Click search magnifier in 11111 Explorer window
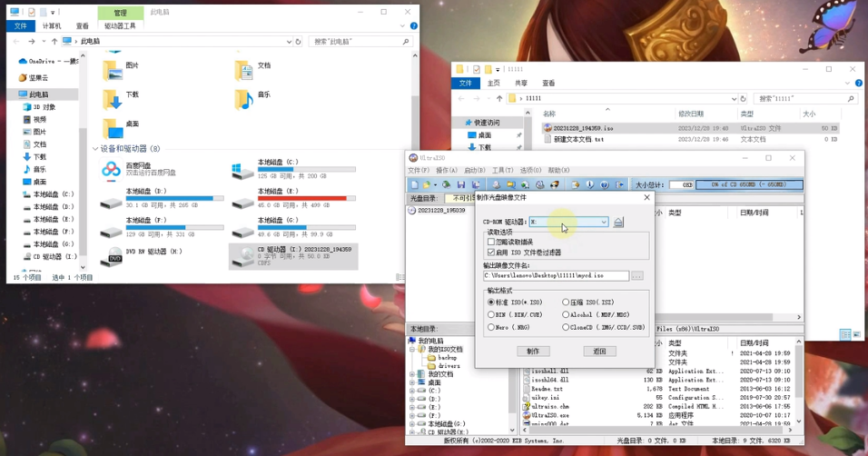 click(x=851, y=99)
